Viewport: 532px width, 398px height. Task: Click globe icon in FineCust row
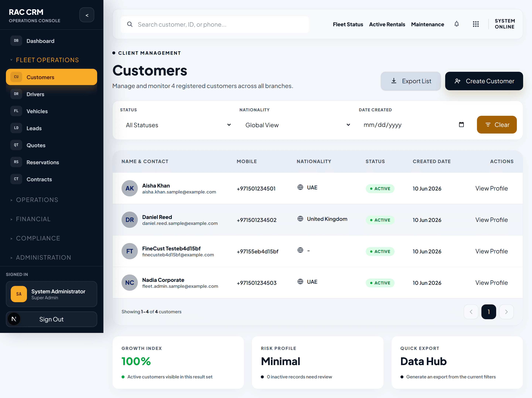tap(300, 250)
